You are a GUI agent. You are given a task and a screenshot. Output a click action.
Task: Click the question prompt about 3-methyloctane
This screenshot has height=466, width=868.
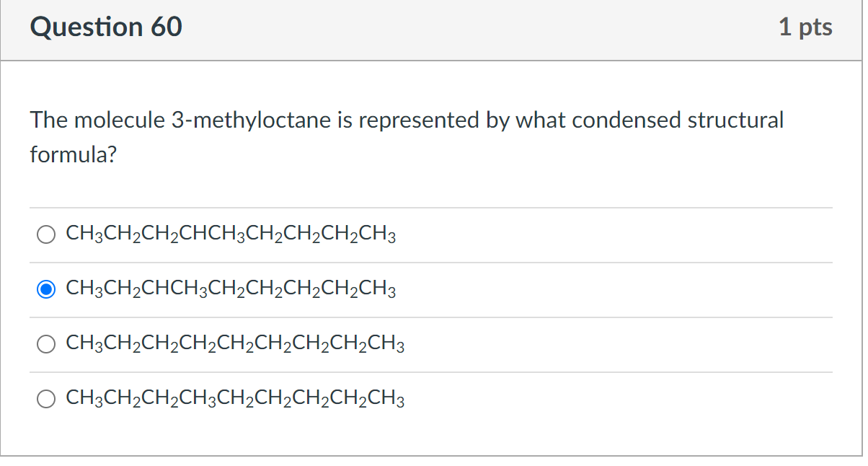click(x=406, y=136)
